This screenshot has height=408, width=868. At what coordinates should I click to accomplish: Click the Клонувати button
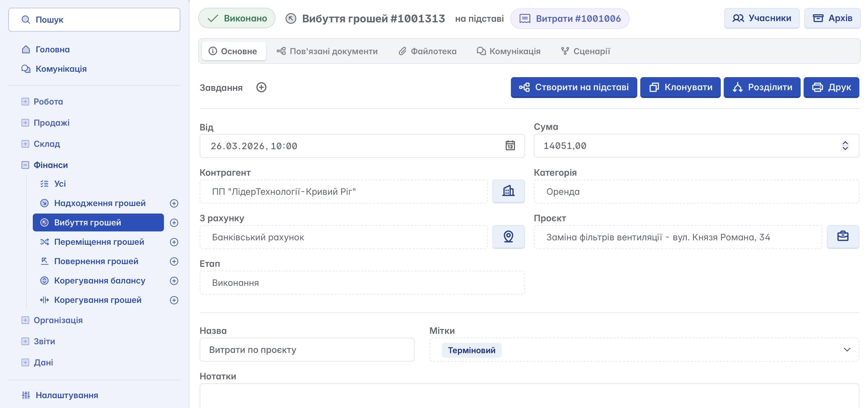click(x=680, y=88)
